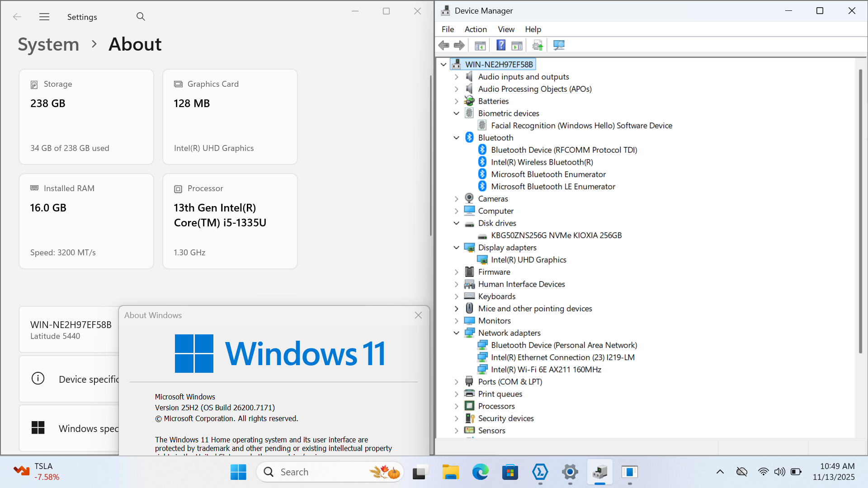Collapse the Network adapters category
This screenshot has width=868, height=488.
point(456,333)
